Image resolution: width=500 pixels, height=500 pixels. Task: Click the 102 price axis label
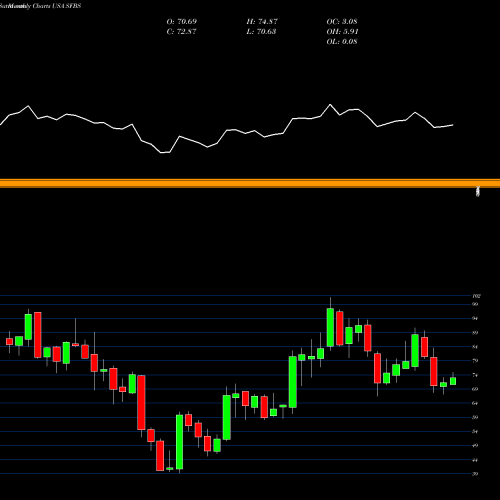click(476, 296)
